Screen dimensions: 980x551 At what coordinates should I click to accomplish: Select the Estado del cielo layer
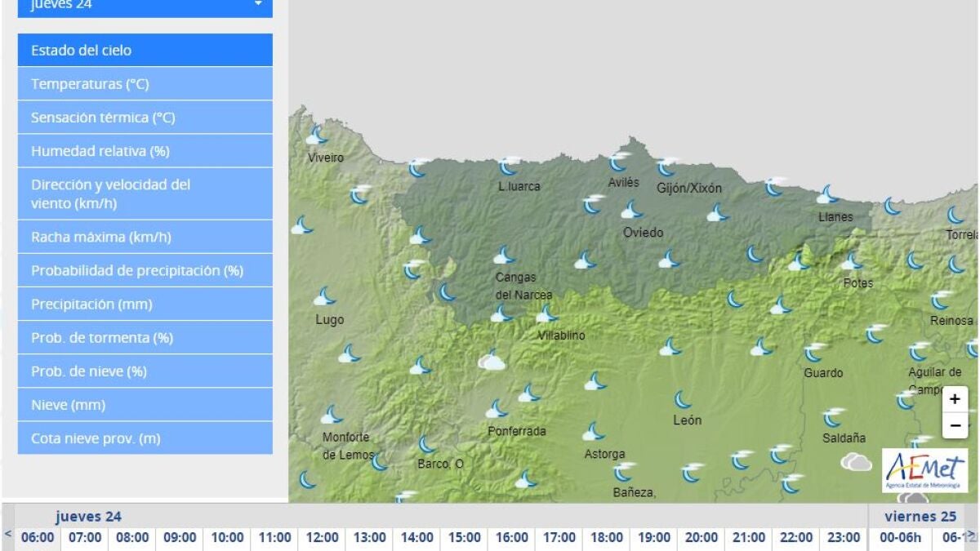(145, 50)
